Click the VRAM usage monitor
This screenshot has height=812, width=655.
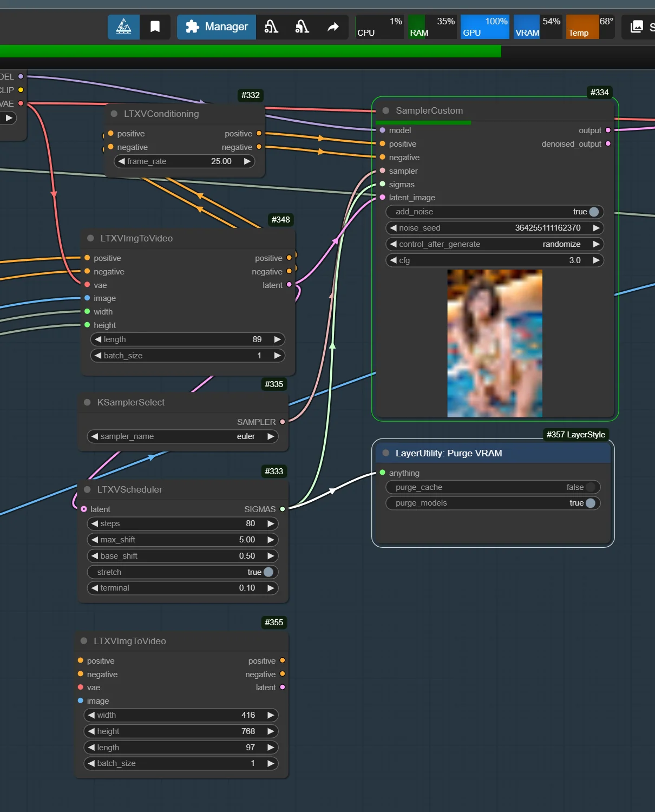point(538,27)
